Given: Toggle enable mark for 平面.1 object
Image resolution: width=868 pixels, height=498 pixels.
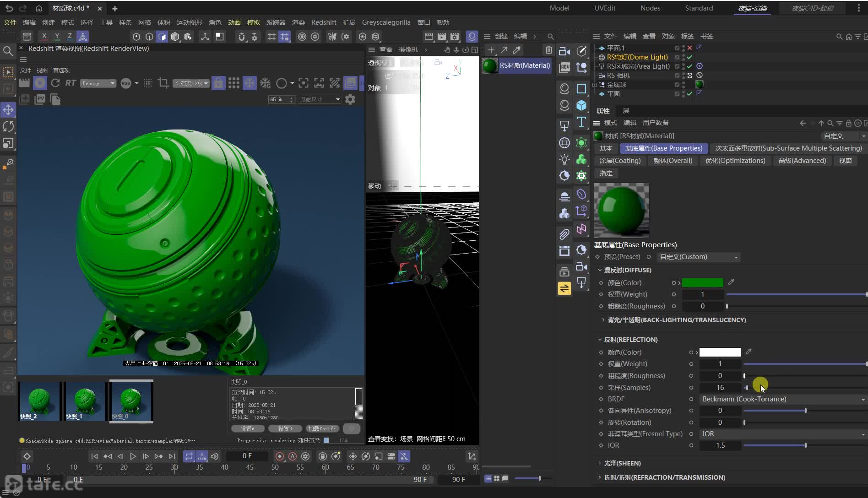Looking at the screenshot, I should (689, 48).
